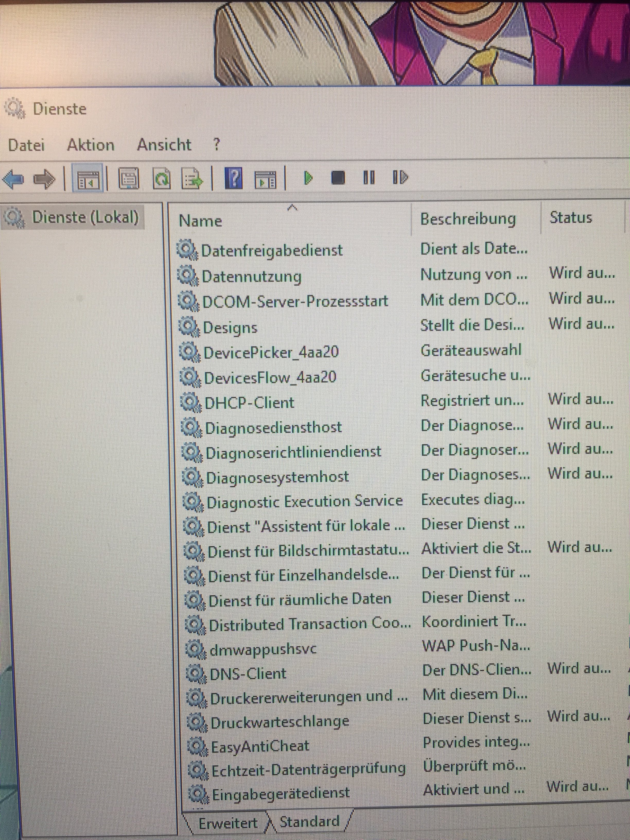Pause service with the pause icon
Viewport: 630px width, 840px height.
coord(368,177)
